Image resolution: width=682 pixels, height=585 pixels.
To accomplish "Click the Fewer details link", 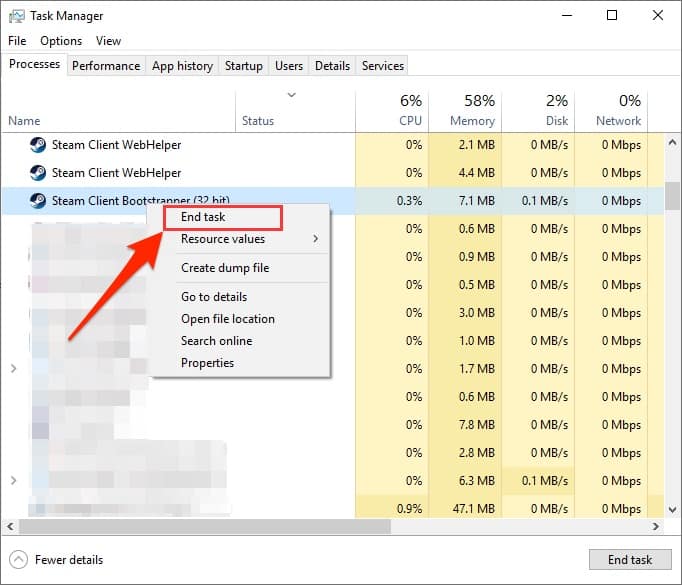I will pyautogui.click(x=69, y=560).
